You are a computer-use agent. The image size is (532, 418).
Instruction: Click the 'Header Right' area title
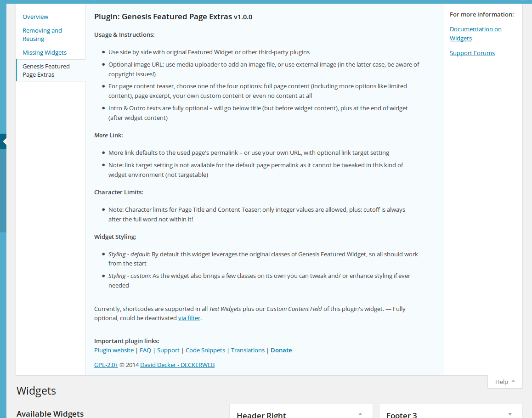261,415
